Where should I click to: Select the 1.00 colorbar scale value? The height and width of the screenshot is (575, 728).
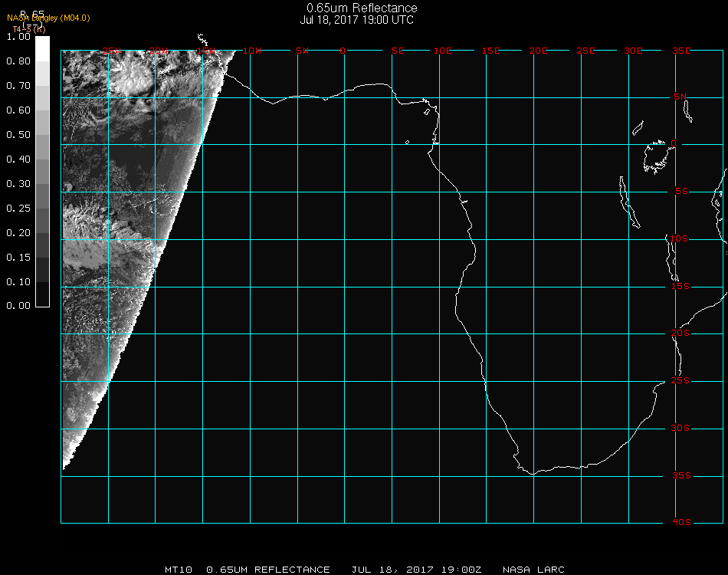click(18, 37)
